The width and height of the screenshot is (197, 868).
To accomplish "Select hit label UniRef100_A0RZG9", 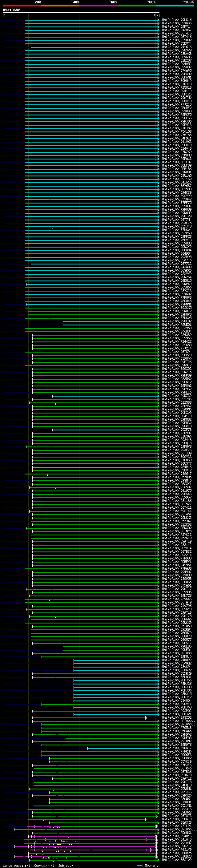I will tap(177, 396).
